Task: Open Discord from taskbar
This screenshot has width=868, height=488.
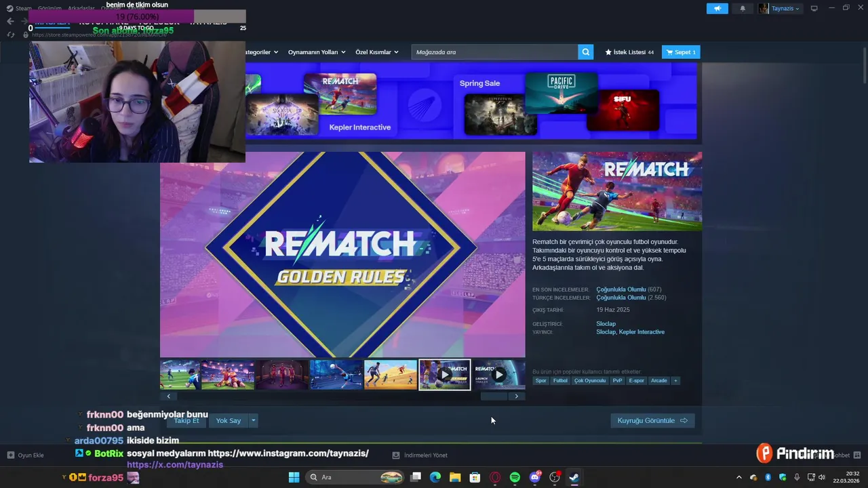Action: pos(534,477)
